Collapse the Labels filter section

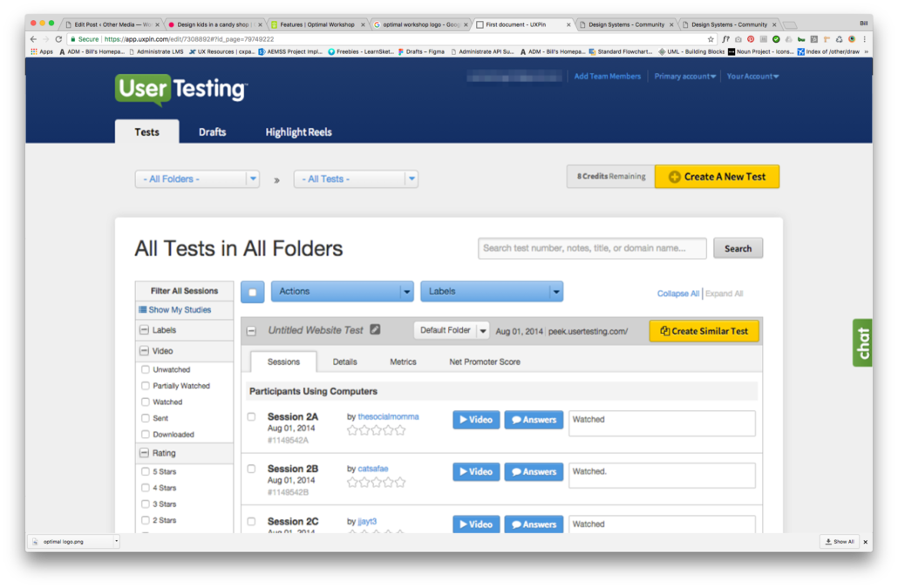[x=145, y=330]
